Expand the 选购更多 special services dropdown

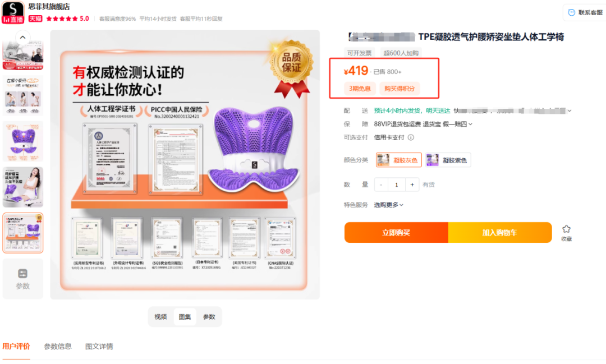point(388,205)
